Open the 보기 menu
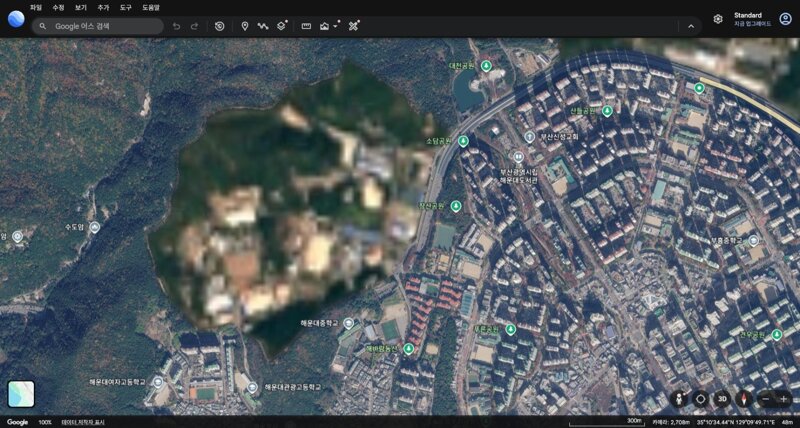The height and width of the screenshot is (428, 800). [x=81, y=8]
